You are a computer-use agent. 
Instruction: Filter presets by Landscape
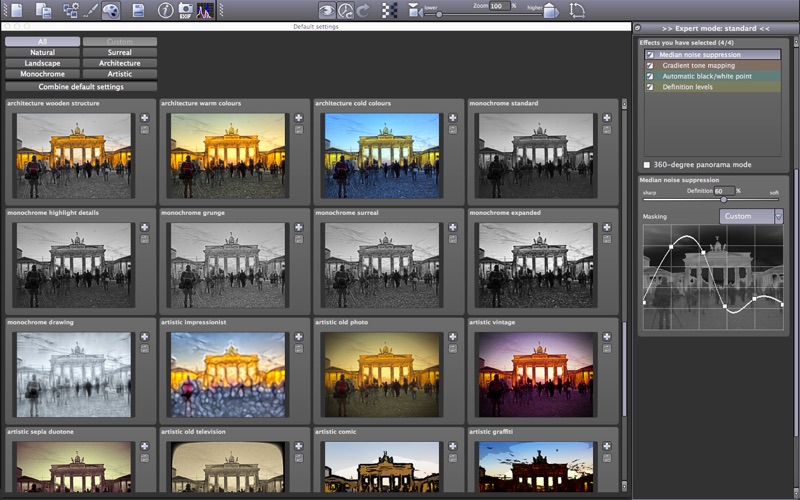point(42,63)
